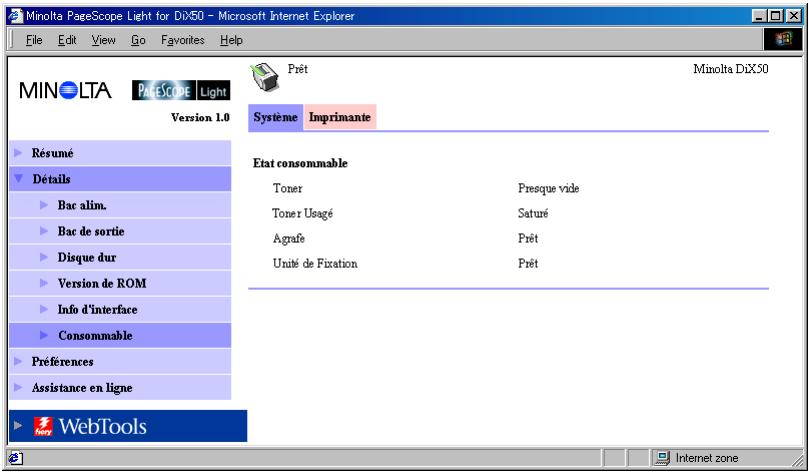Open the Favorites menu
This screenshot has height=473, width=809.
[183, 40]
